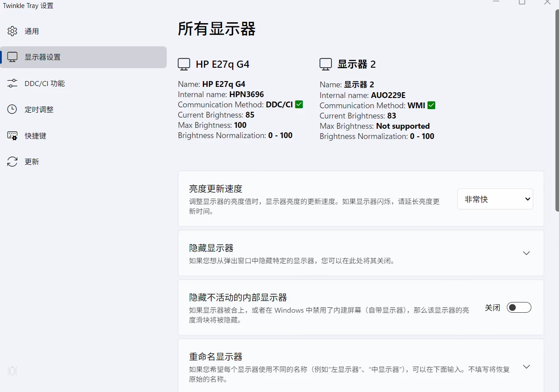The image size is (559, 392).
Task: Open the 更新 page
Action: point(83,162)
